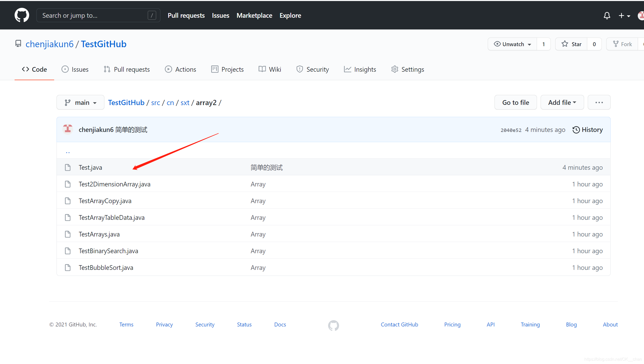The height and width of the screenshot is (364, 644).
Task: Expand the main branch selector
Action: pyautogui.click(x=80, y=102)
